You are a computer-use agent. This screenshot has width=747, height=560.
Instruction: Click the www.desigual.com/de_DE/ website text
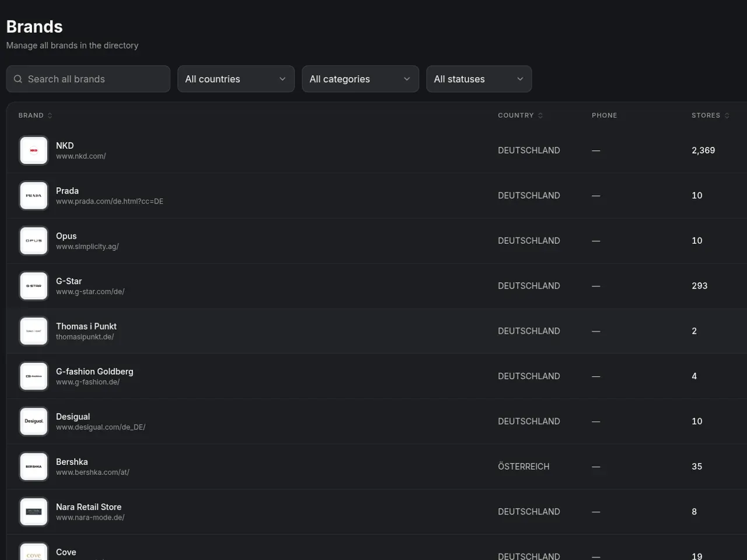pyautogui.click(x=101, y=427)
